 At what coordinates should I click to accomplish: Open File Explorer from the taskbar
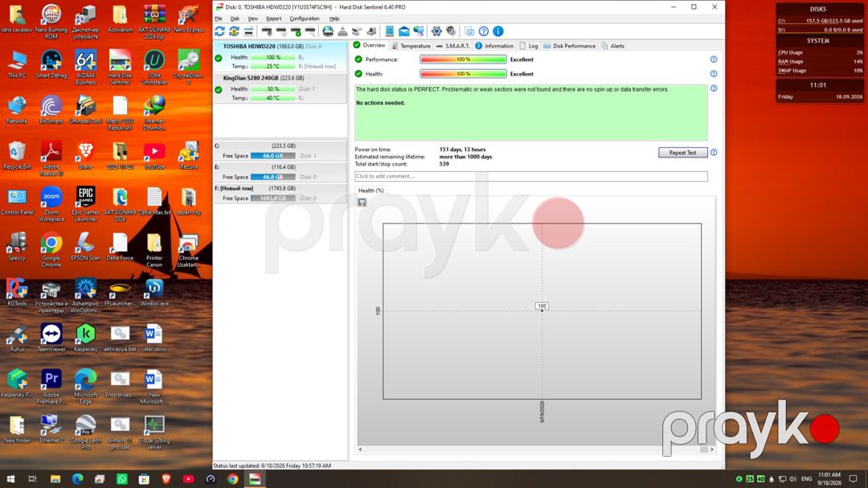click(55, 478)
